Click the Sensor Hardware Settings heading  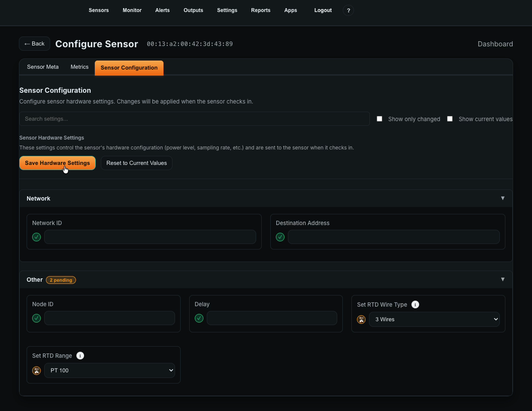51,138
